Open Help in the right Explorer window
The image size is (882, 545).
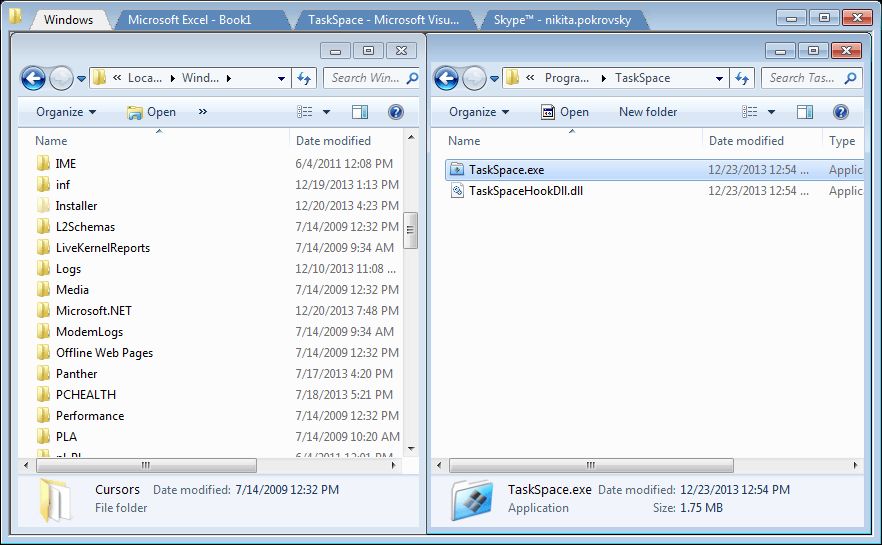click(x=841, y=112)
